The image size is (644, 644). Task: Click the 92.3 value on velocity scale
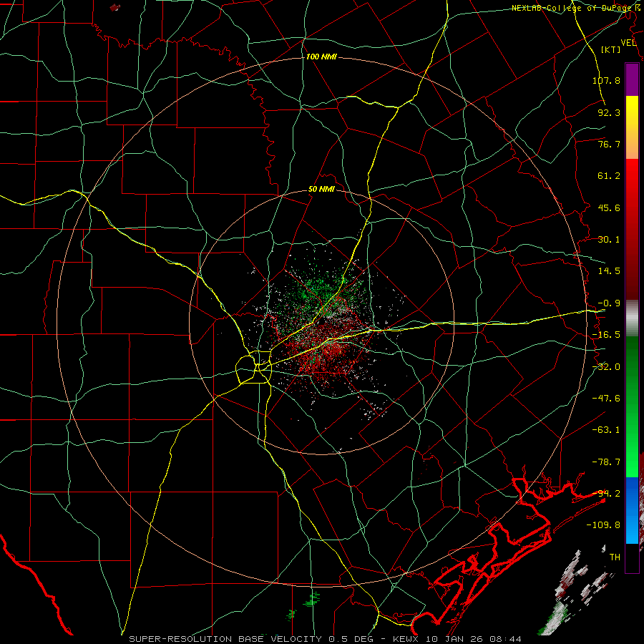[x=609, y=112]
